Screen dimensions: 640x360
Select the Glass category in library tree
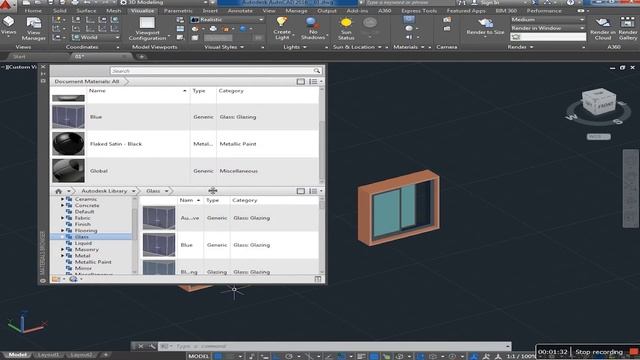click(x=82, y=237)
